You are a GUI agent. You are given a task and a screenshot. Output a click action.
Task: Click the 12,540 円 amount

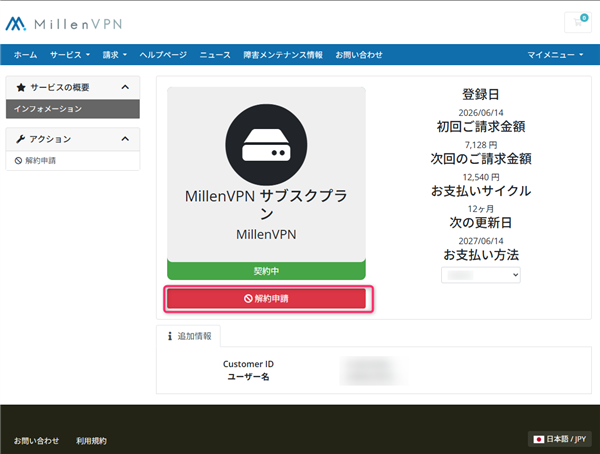coord(481,177)
